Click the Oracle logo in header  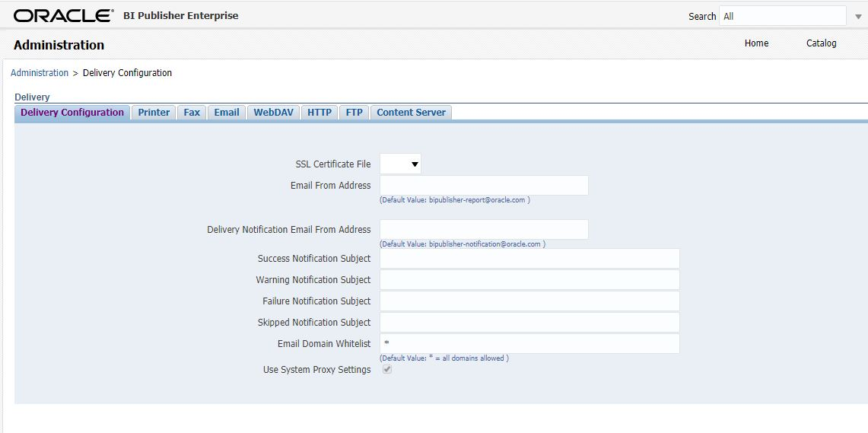tap(64, 15)
